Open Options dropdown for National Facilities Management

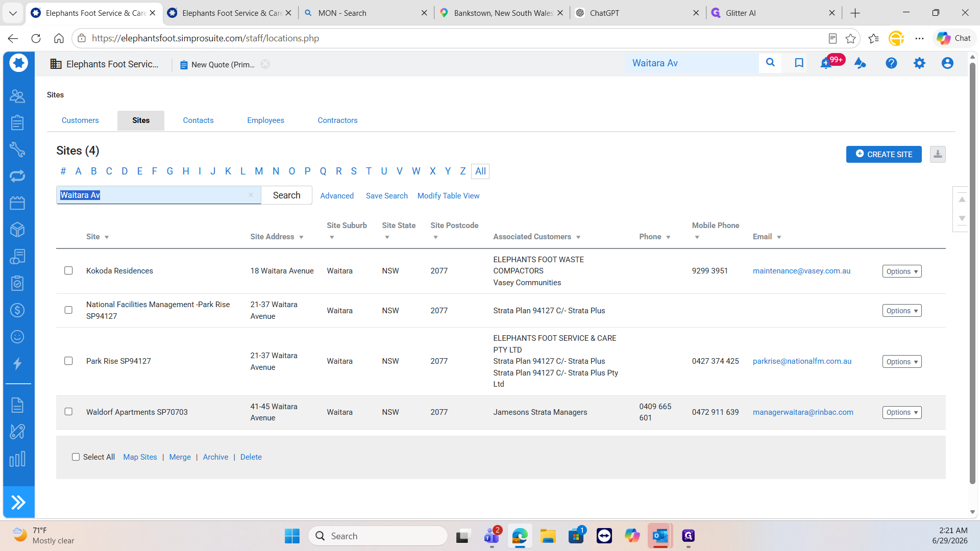[x=902, y=311]
